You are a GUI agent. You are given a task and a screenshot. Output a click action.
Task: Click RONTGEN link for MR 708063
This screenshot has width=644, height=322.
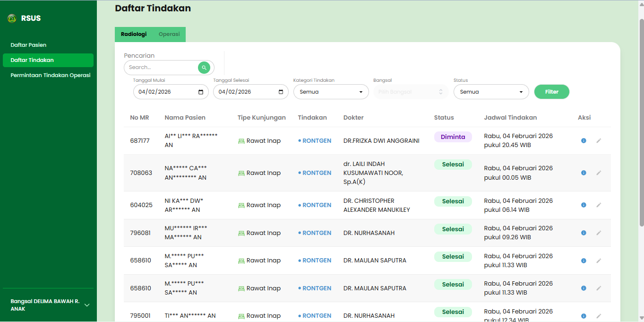point(317,173)
